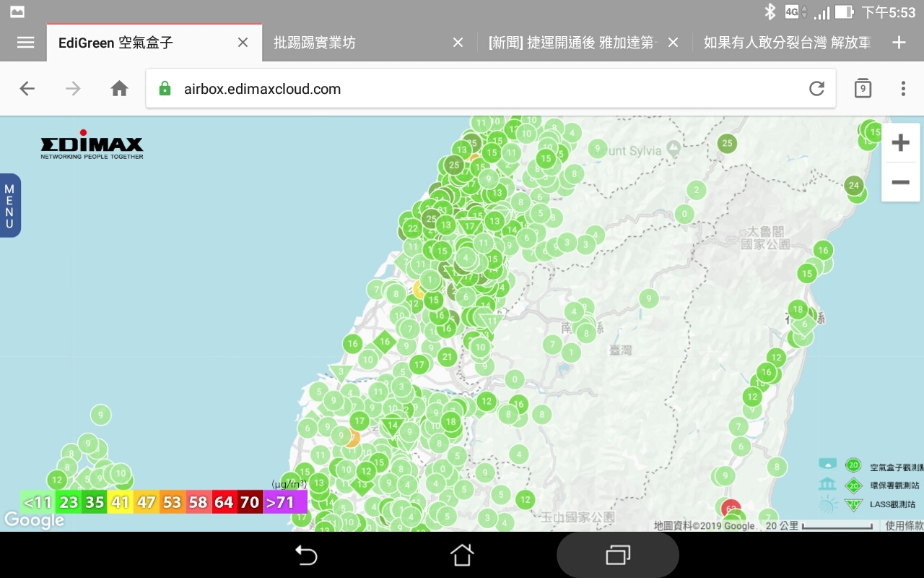Click the circular 20 legend marker
The height and width of the screenshot is (578, 924).
(x=853, y=465)
